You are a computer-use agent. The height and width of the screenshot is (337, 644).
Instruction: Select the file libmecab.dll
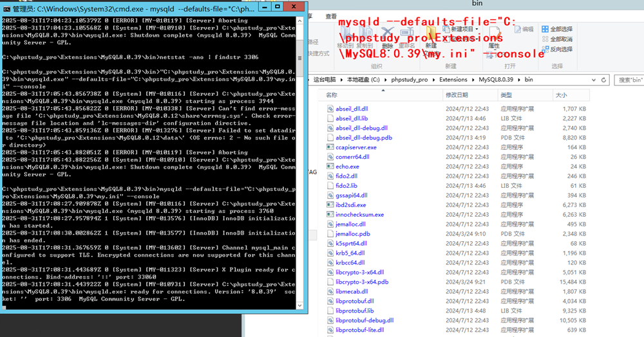pyautogui.click(x=352, y=291)
